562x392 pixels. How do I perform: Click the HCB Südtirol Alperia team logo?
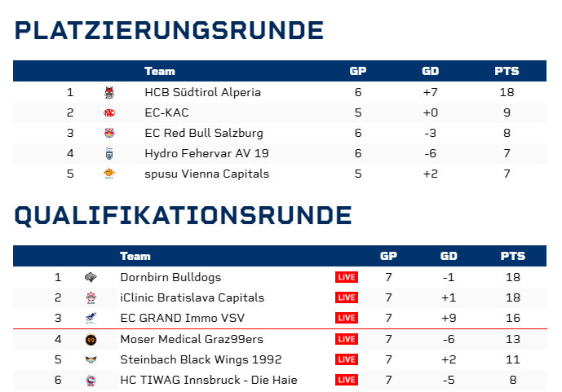coord(109,92)
